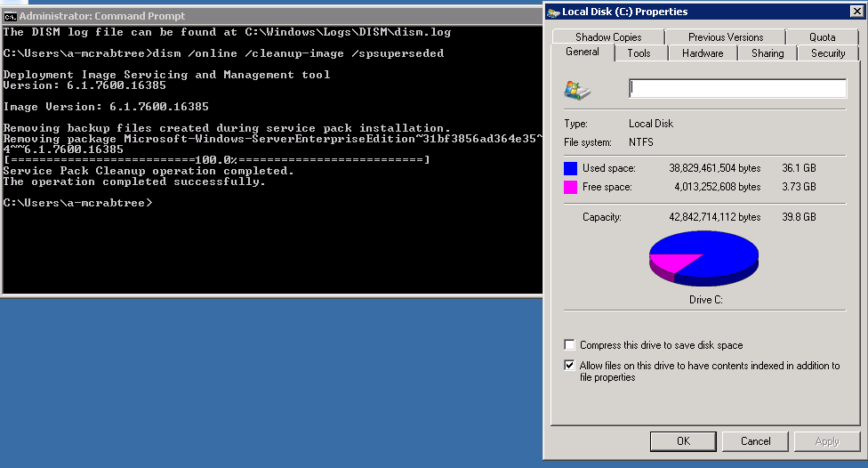The width and height of the screenshot is (868, 468).
Task: Go to the Security tab
Action: tap(828, 53)
